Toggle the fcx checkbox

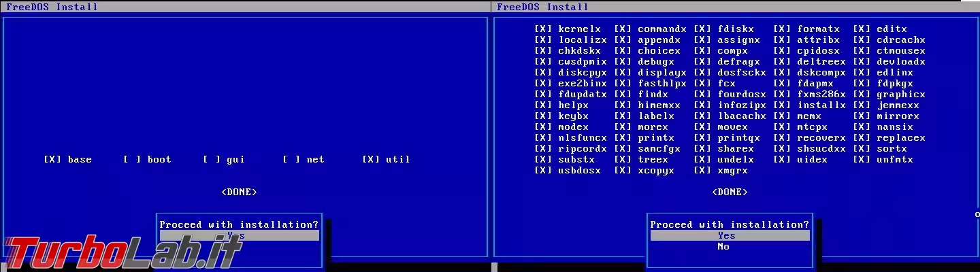point(702,84)
